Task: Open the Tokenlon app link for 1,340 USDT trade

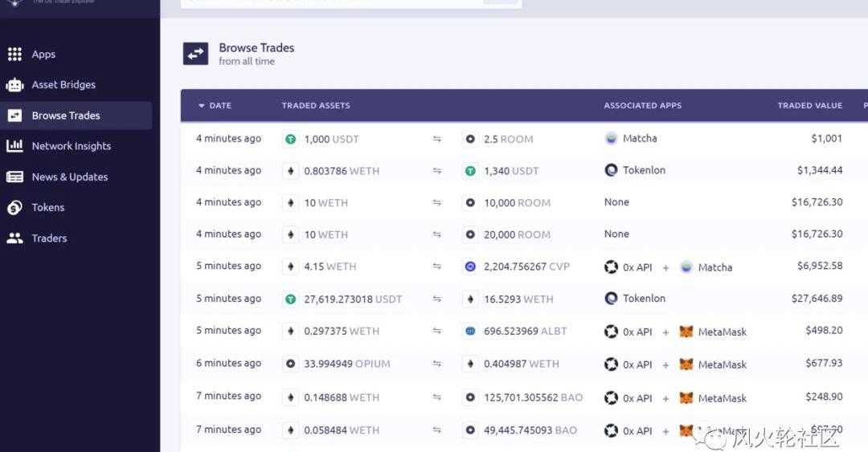Action: click(x=644, y=170)
